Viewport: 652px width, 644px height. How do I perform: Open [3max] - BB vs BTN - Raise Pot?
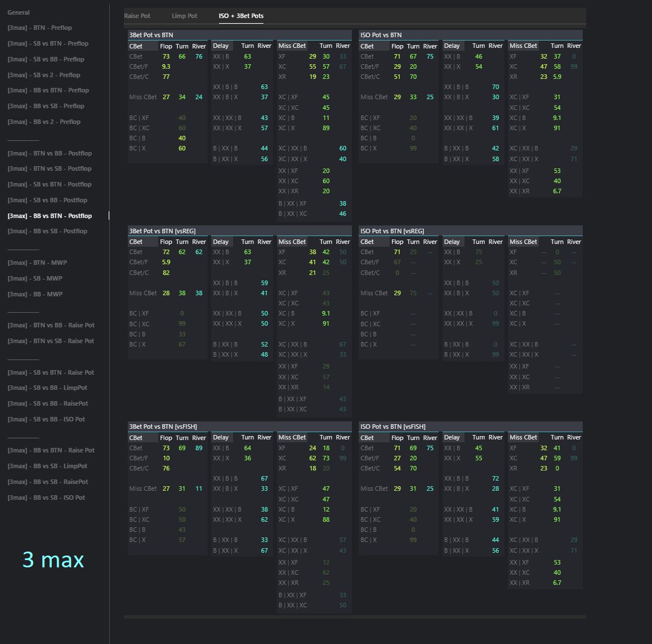(x=51, y=450)
